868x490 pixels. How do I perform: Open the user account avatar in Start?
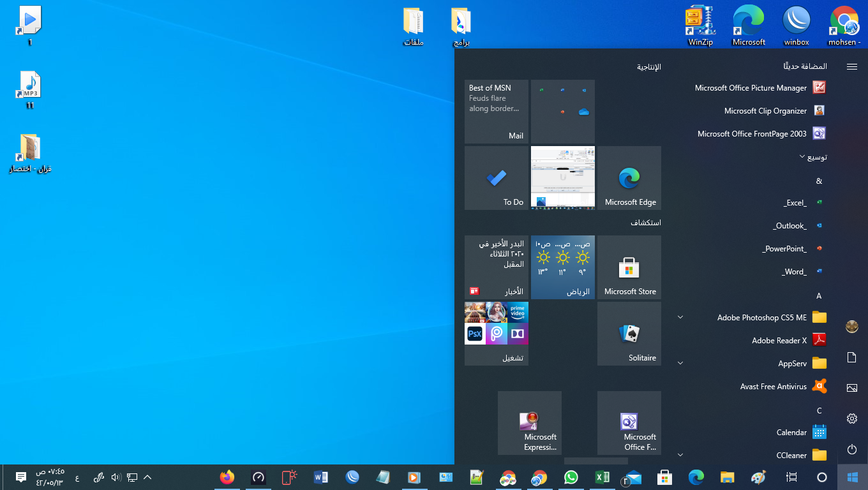[x=852, y=327]
